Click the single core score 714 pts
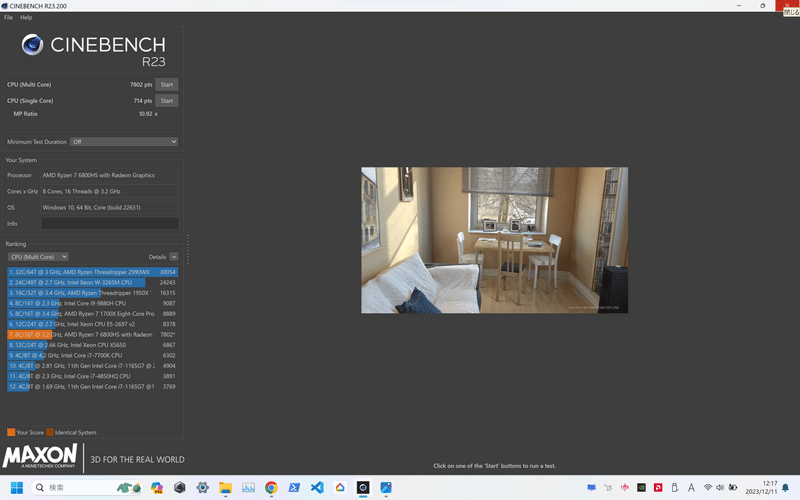The width and height of the screenshot is (800, 500). (143, 101)
